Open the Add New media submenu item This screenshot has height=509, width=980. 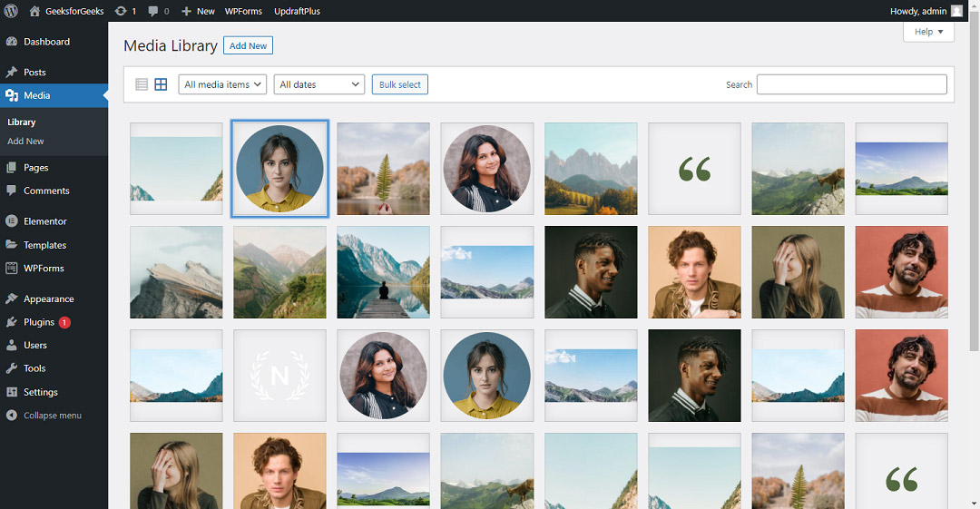[25, 142]
